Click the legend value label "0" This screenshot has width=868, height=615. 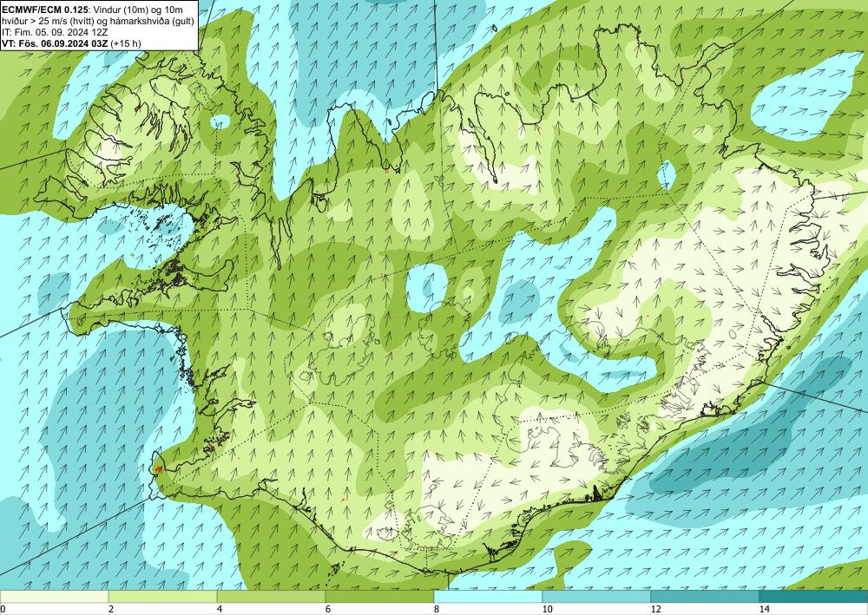pyautogui.click(x=3, y=609)
